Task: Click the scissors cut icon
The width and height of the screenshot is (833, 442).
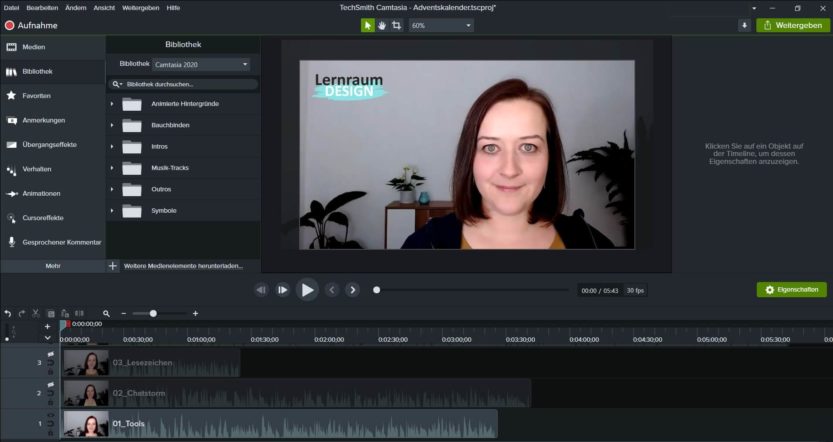Action: 36,314
